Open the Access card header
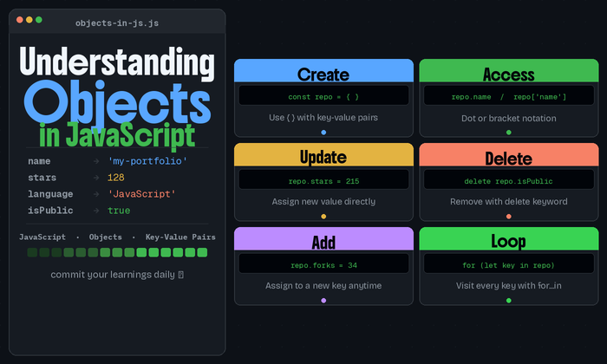607x364 pixels. click(x=509, y=71)
